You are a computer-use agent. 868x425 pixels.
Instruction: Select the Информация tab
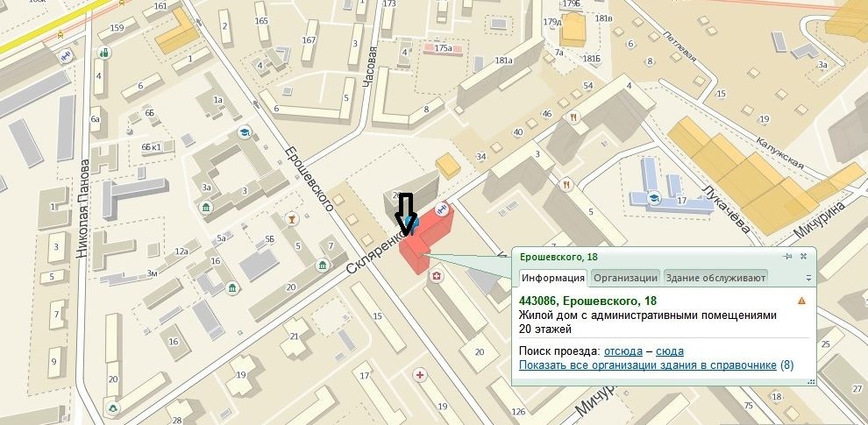[553, 278]
